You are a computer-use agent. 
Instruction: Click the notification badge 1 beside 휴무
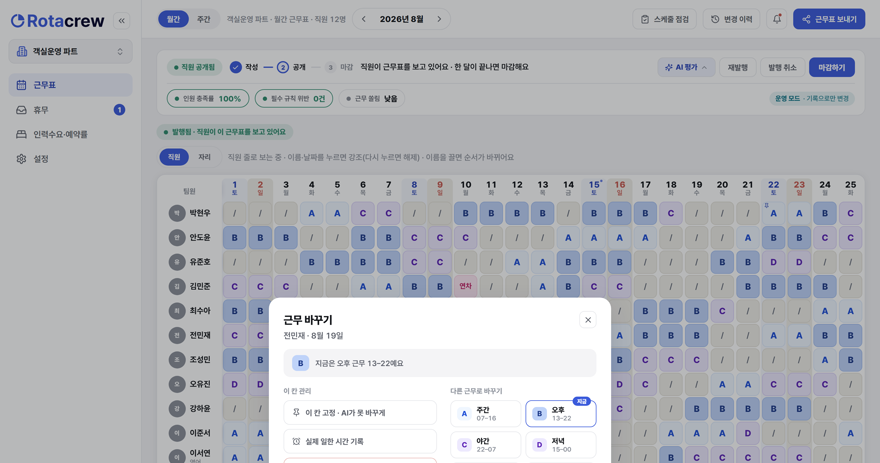119,110
